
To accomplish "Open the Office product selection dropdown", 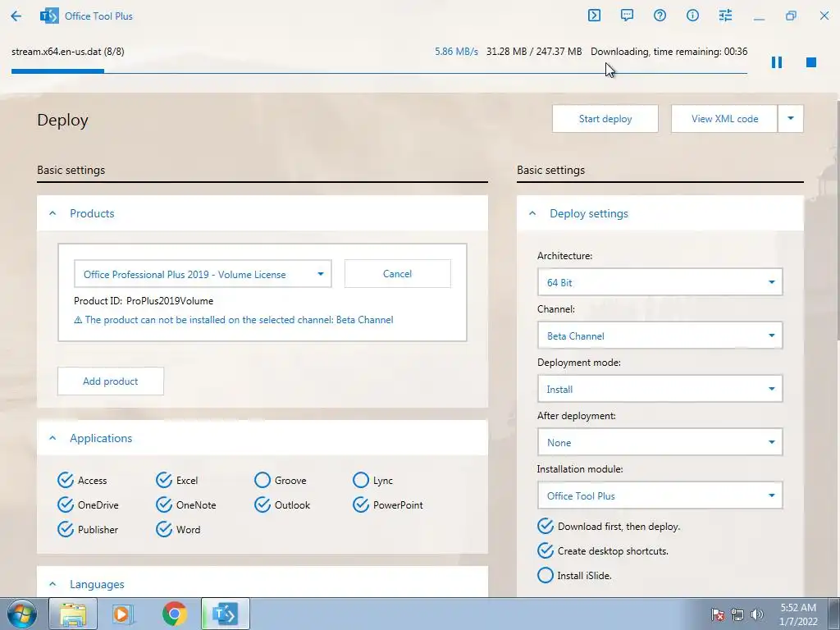I will (x=203, y=274).
